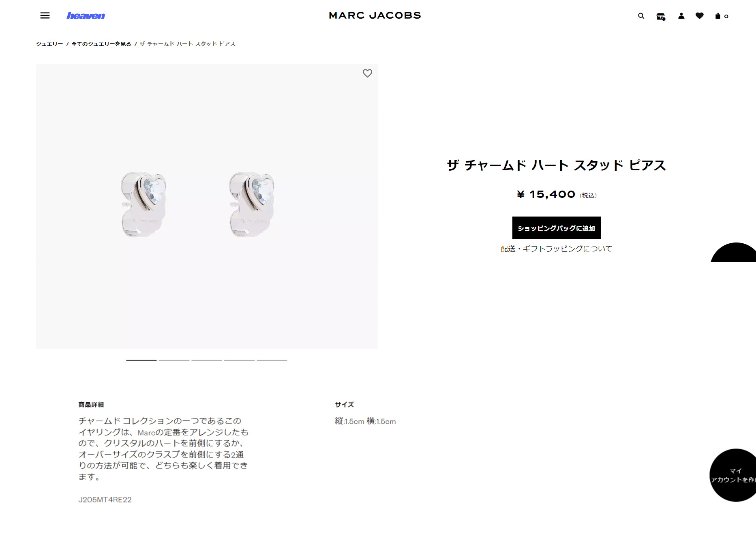
Task: Open the store locator icon
Action: click(661, 16)
